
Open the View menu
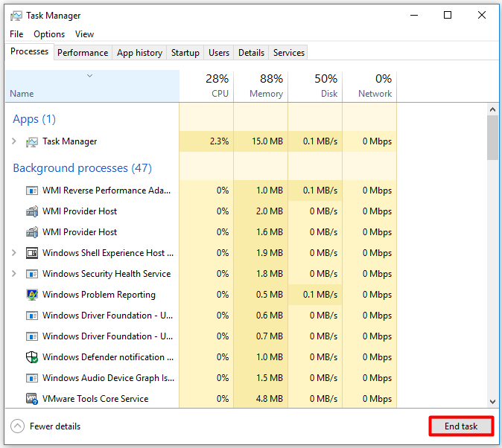tap(84, 34)
